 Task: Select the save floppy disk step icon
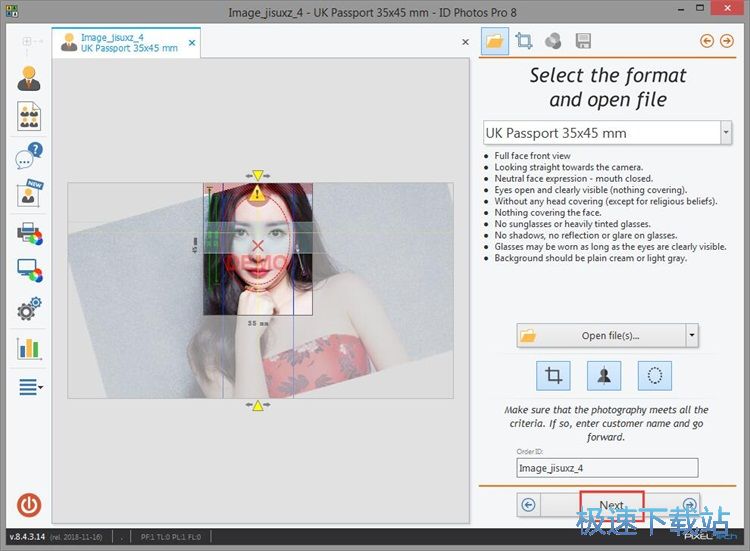coord(583,41)
